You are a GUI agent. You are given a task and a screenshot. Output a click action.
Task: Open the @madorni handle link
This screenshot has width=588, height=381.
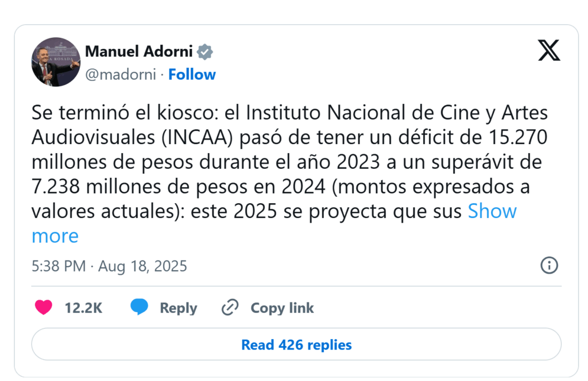point(121,75)
